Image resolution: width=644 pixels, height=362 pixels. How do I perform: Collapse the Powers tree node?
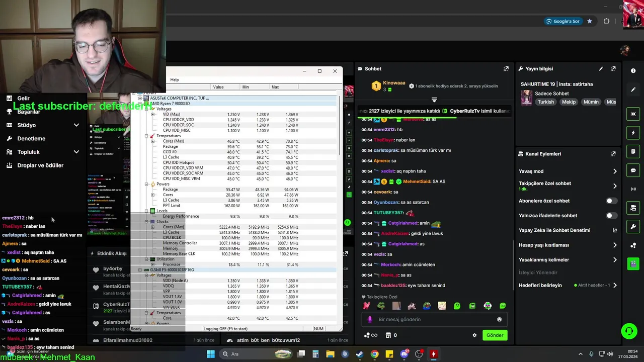pos(146,184)
